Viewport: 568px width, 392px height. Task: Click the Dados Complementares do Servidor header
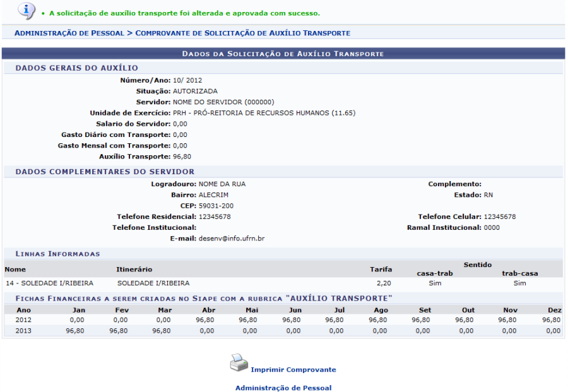105,172
